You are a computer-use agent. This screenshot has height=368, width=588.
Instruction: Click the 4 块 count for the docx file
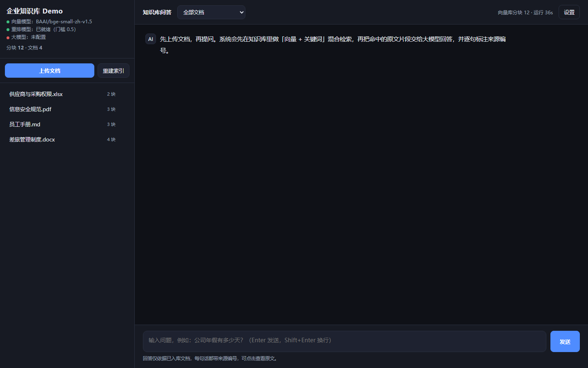point(111,139)
